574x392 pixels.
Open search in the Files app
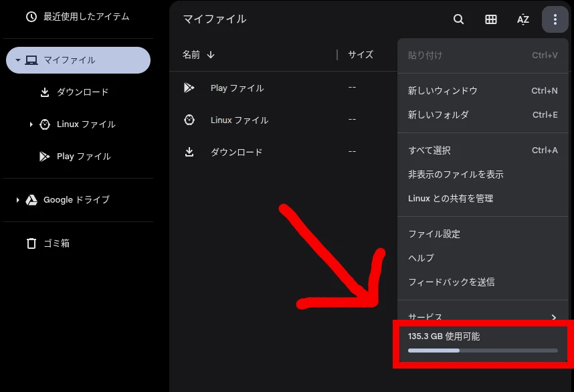(x=458, y=19)
